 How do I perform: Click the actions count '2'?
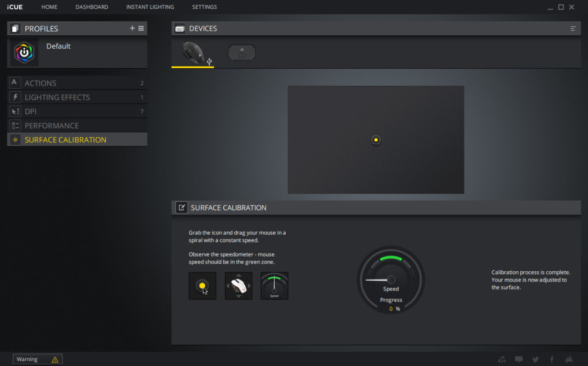(142, 83)
